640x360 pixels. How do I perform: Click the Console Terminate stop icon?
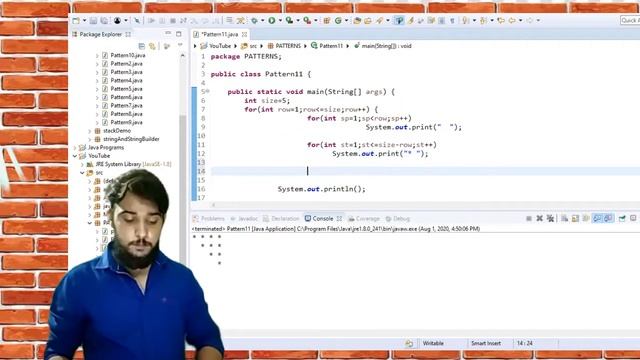point(529,219)
